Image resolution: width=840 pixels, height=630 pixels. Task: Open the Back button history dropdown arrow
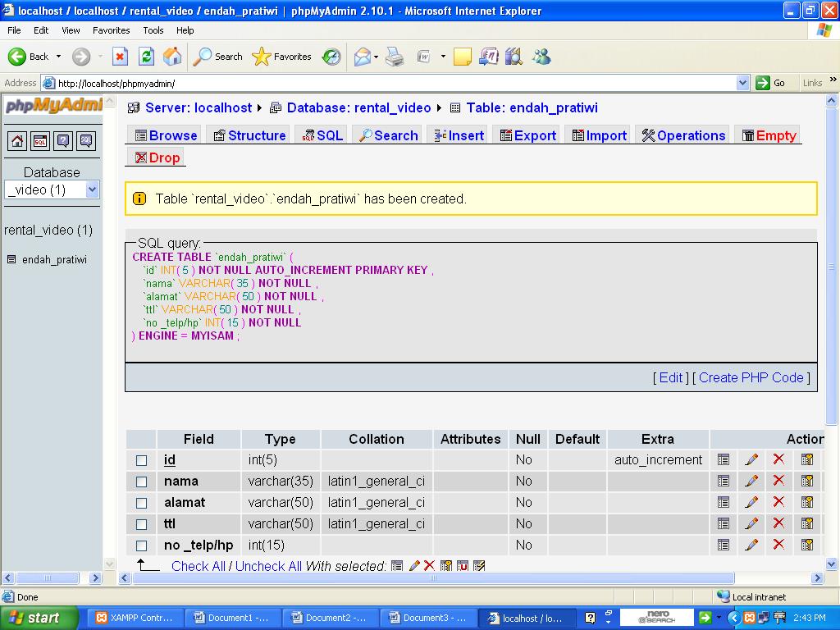click(58, 57)
